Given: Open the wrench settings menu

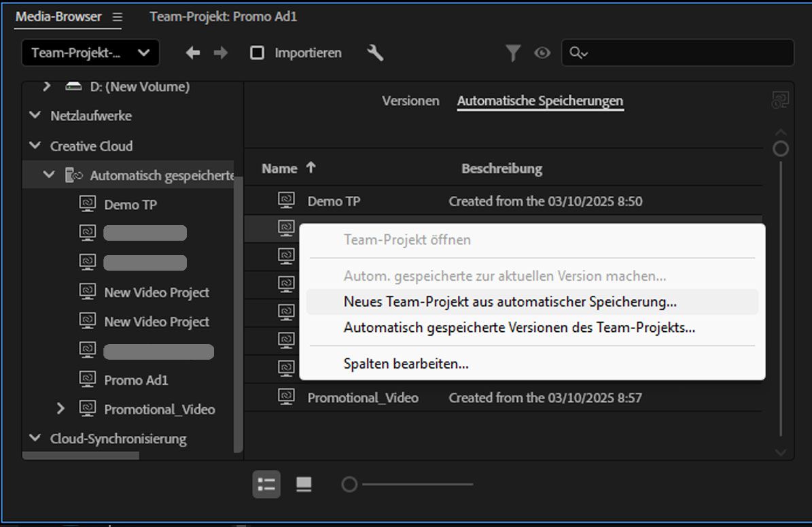Looking at the screenshot, I should pos(375,53).
